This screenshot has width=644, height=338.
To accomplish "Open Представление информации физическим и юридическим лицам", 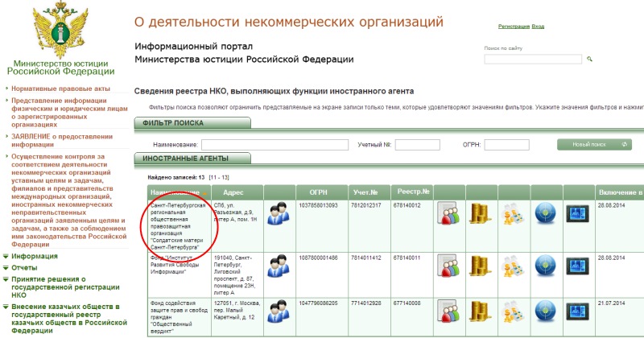I will (69, 113).
